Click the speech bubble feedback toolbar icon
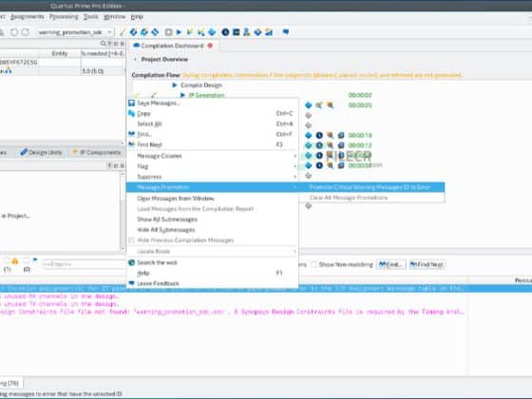 pos(286,32)
